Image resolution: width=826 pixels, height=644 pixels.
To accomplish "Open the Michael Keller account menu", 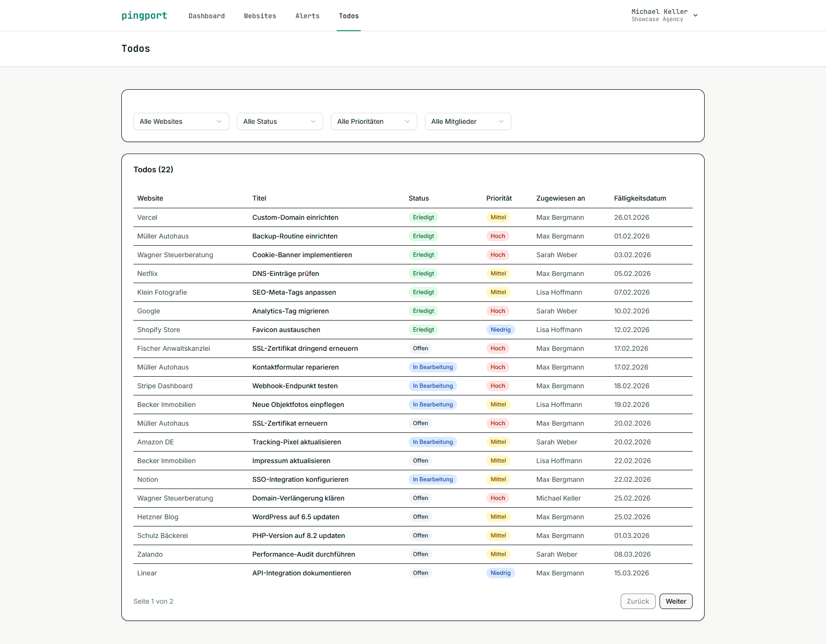I will (664, 15).
